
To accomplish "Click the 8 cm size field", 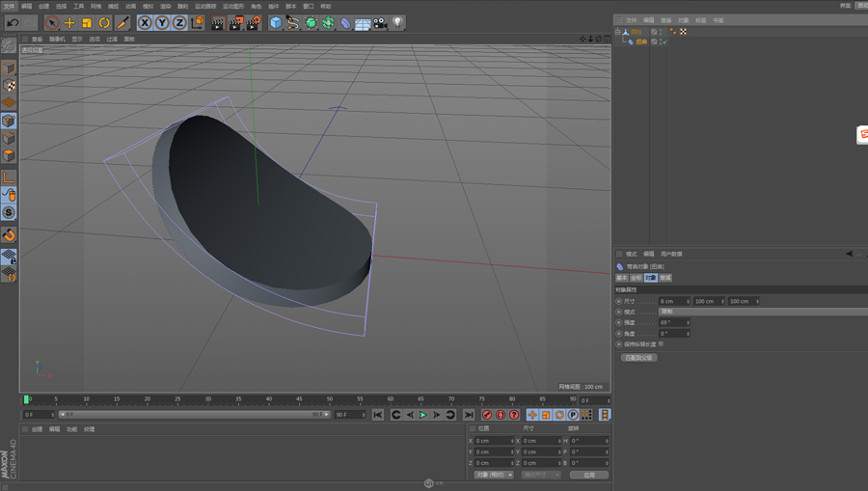I will click(672, 301).
